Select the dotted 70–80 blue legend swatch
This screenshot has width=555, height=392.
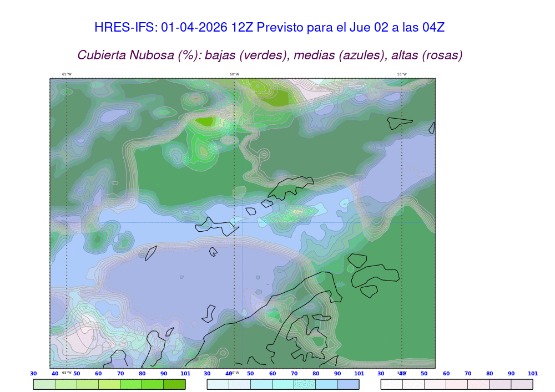[x=305, y=384]
